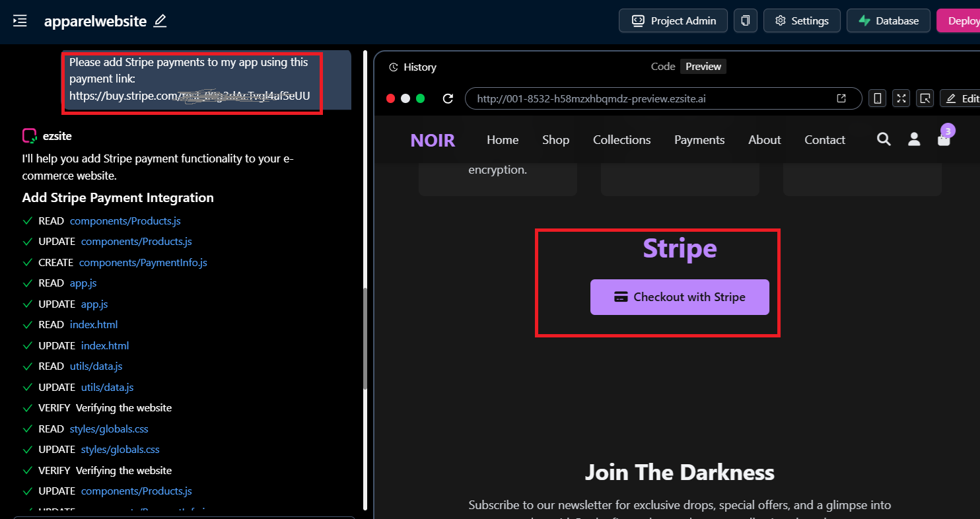Open Contact in site navigation
The image size is (980, 519).
tap(825, 140)
